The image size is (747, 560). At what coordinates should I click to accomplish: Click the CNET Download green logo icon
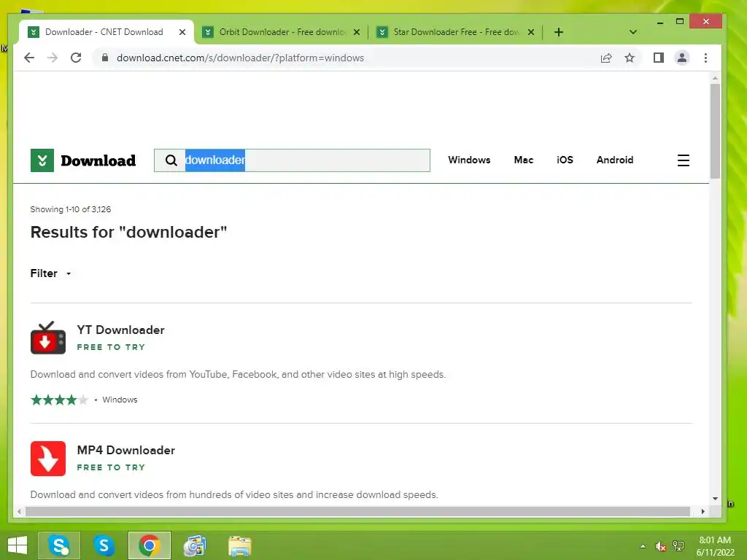tap(42, 160)
